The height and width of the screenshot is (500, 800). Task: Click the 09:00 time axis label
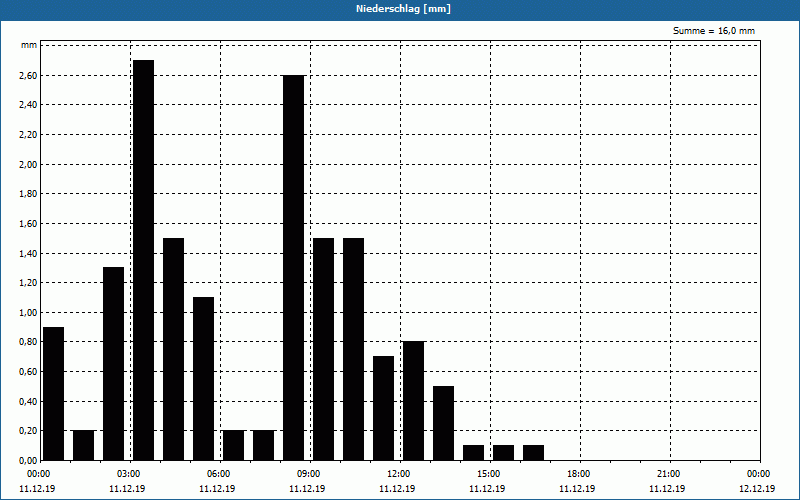click(311, 474)
